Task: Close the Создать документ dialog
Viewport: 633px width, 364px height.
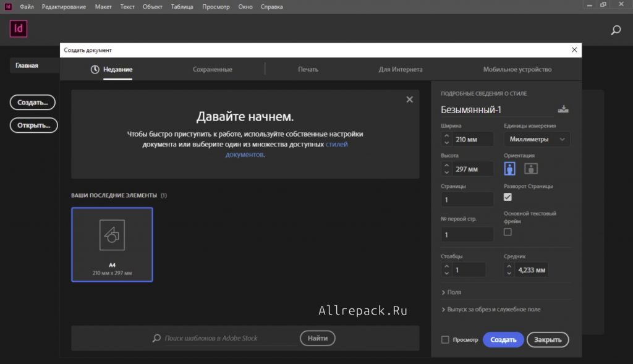Action: [574, 50]
